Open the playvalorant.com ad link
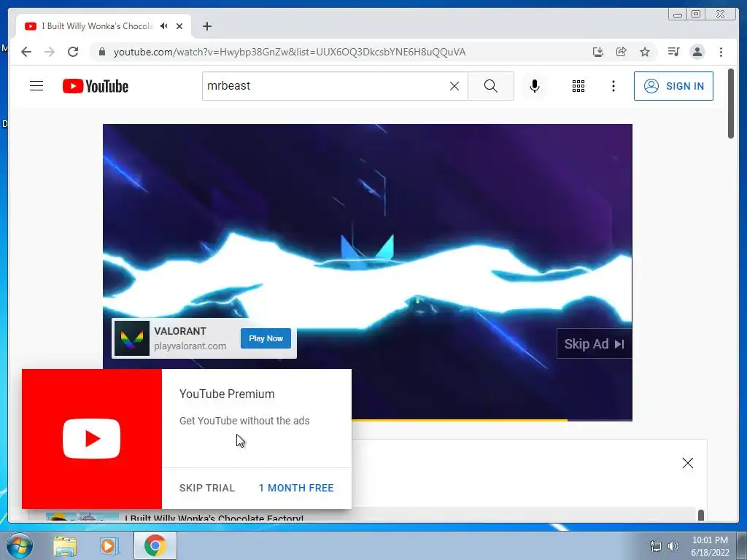This screenshot has width=747, height=560. click(190, 346)
